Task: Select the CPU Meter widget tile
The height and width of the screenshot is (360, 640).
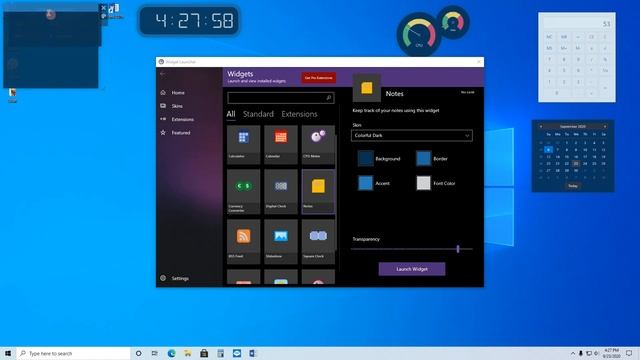Action: 318,144
